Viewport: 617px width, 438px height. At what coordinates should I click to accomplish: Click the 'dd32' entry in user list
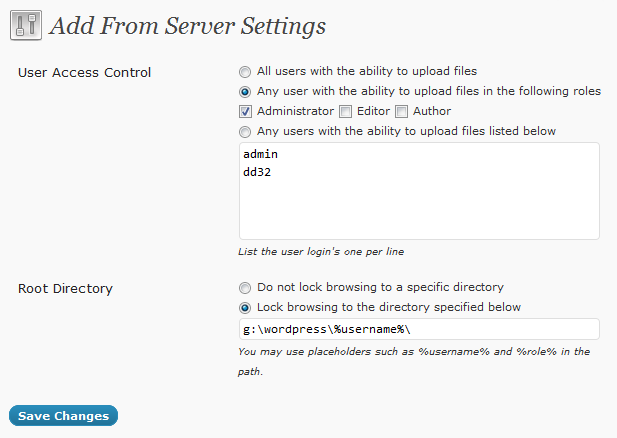pyautogui.click(x=257, y=172)
